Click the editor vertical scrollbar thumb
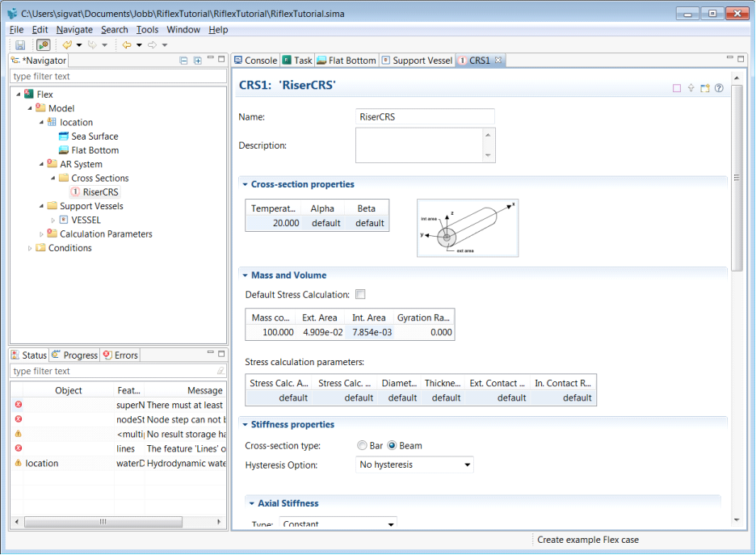The height and width of the screenshot is (555, 756). coord(737,178)
